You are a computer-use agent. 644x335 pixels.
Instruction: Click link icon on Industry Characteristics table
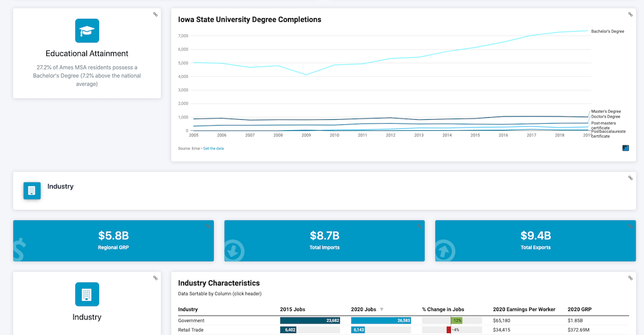tap(630, 278)
